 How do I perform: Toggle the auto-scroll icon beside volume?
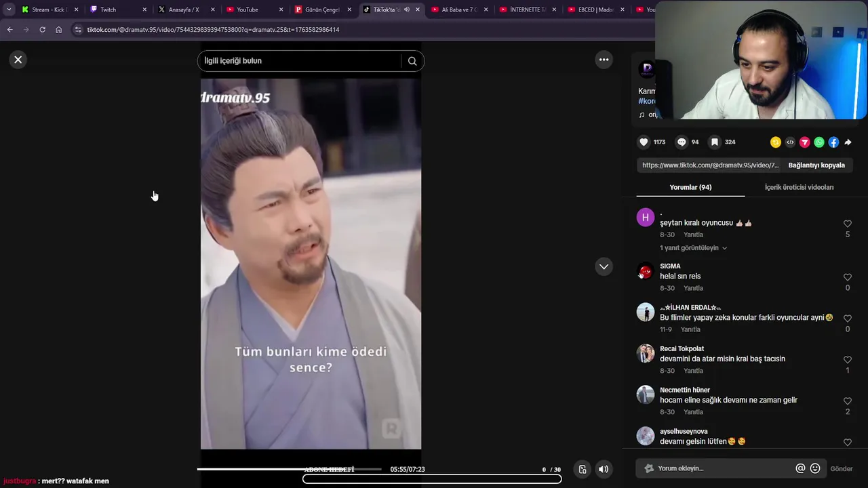582,469
